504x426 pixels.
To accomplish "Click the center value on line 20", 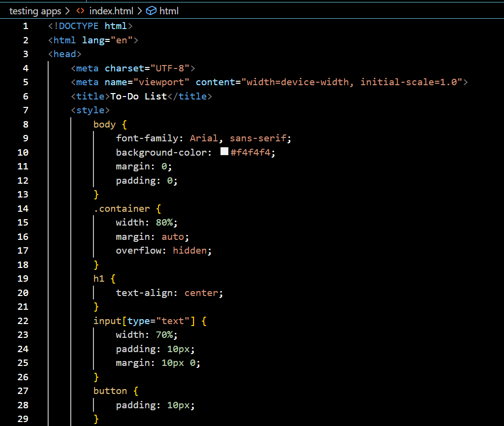I will 201,293.
